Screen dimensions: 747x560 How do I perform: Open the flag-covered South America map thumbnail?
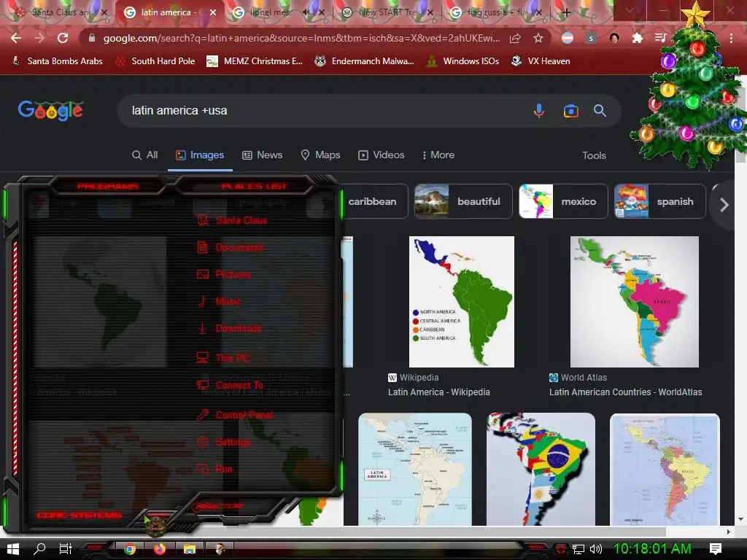point(541,469)
